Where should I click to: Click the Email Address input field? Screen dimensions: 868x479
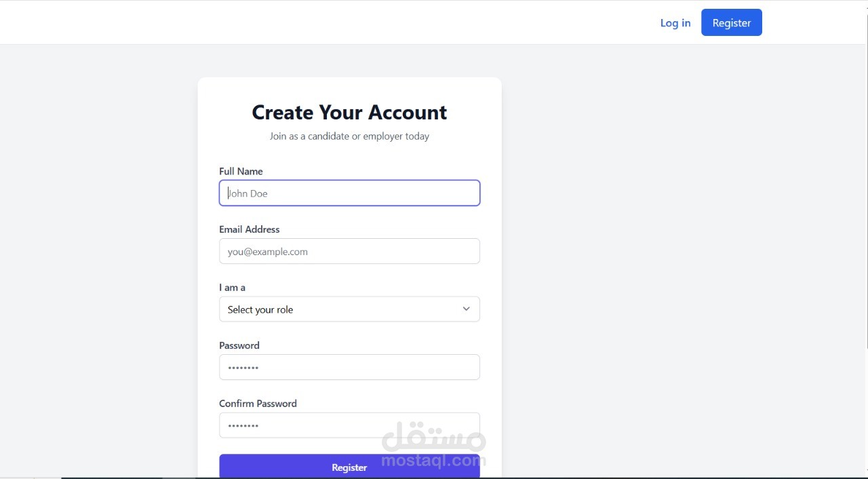click(x=349, y=252)
